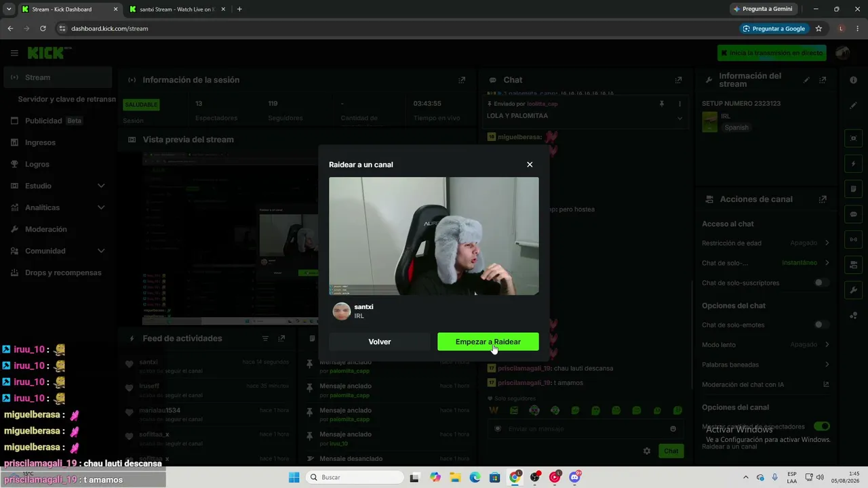Click the volume icon in system tray
The image size is (868, 488).
tap(820, 477)
